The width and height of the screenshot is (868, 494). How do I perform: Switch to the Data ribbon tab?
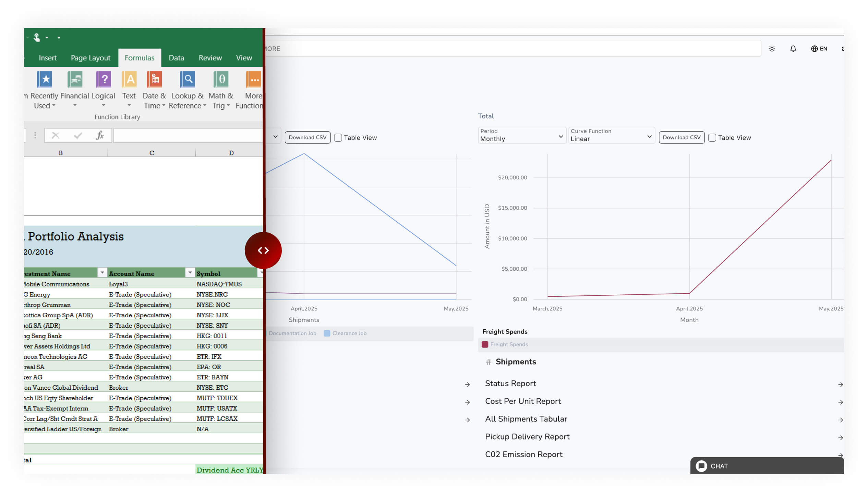coord(176,58)
